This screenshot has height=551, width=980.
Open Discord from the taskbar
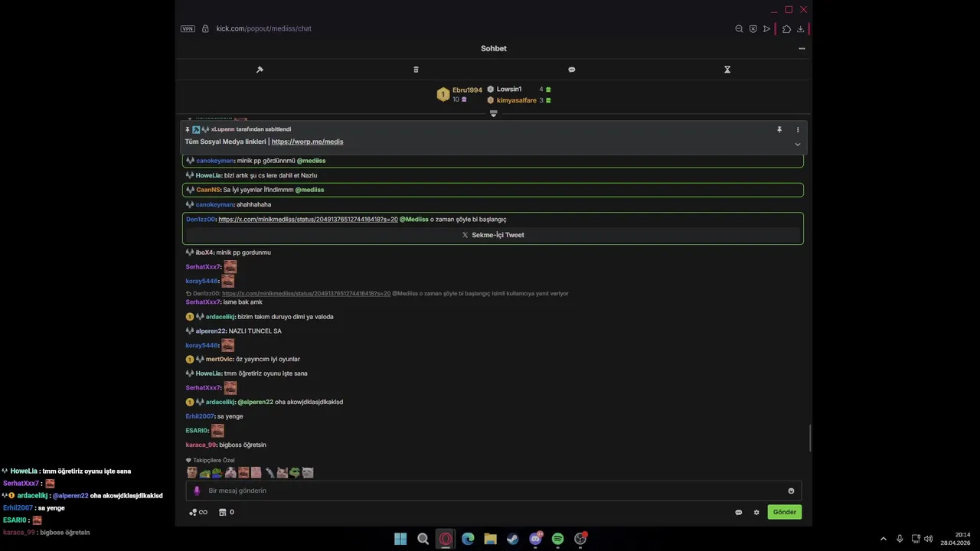point(535,539)
